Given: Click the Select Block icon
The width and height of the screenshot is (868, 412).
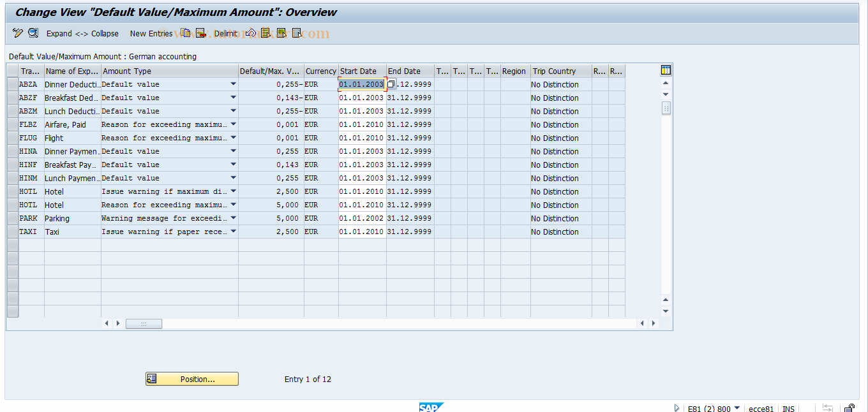Looking at the screenshot, I should (x=281, y=33).
